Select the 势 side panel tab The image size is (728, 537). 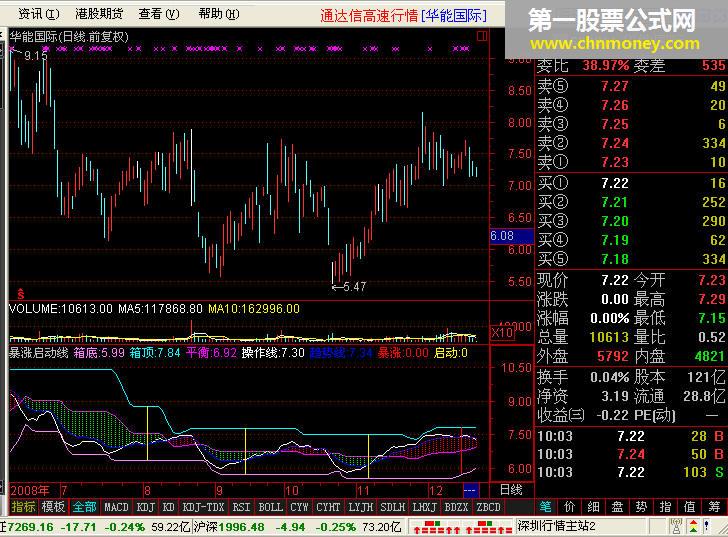click(x=641, y=507)
